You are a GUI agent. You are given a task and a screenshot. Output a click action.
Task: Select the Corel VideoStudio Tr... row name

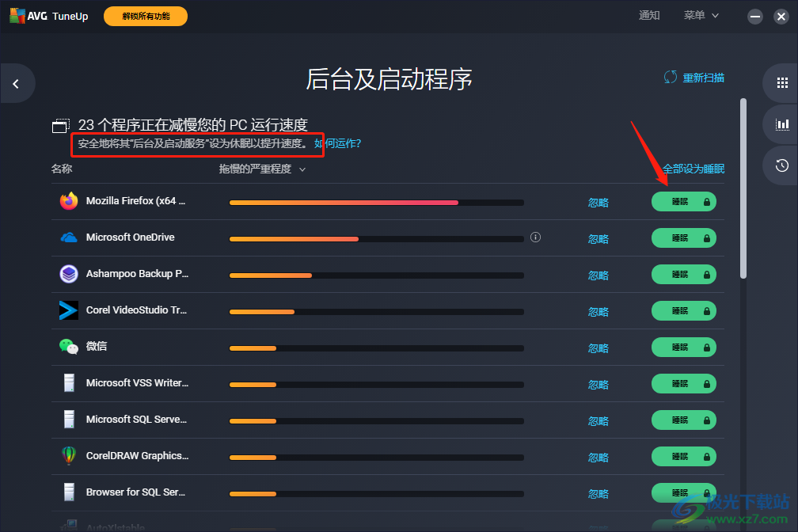click(x=136, y=310)
